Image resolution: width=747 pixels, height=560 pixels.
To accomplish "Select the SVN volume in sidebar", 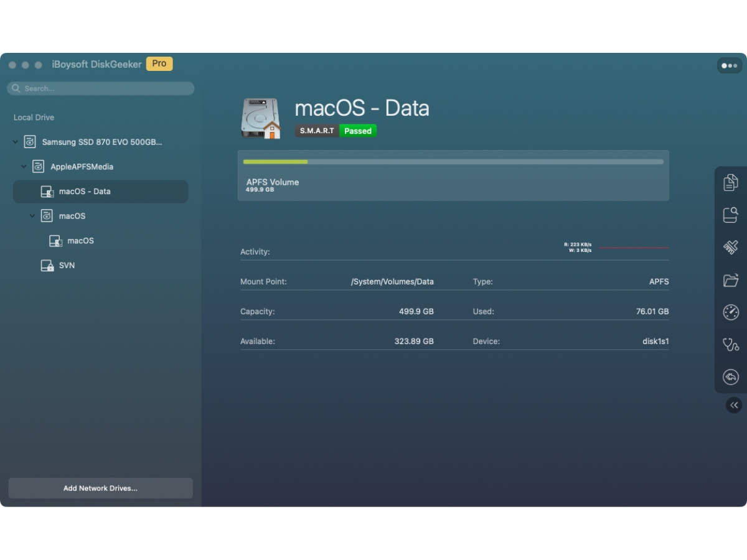I will coord(67,266).
